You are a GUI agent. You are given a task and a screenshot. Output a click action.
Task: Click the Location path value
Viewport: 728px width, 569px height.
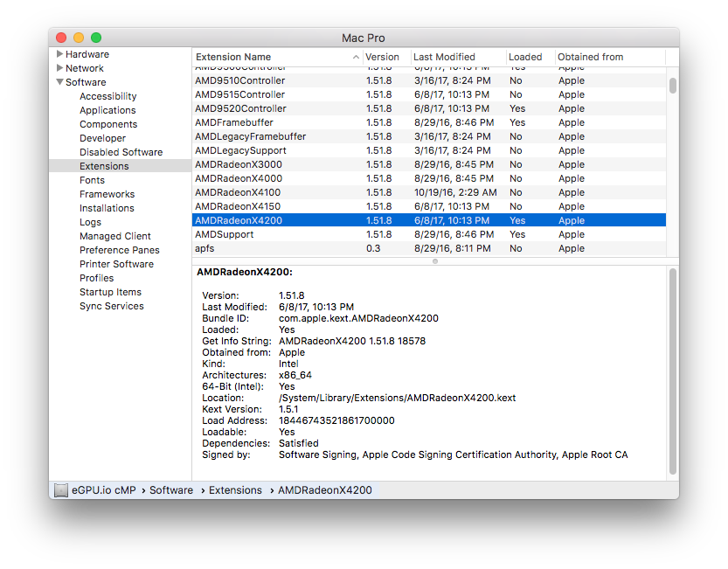pyautogui.click(x=397, y=398)
